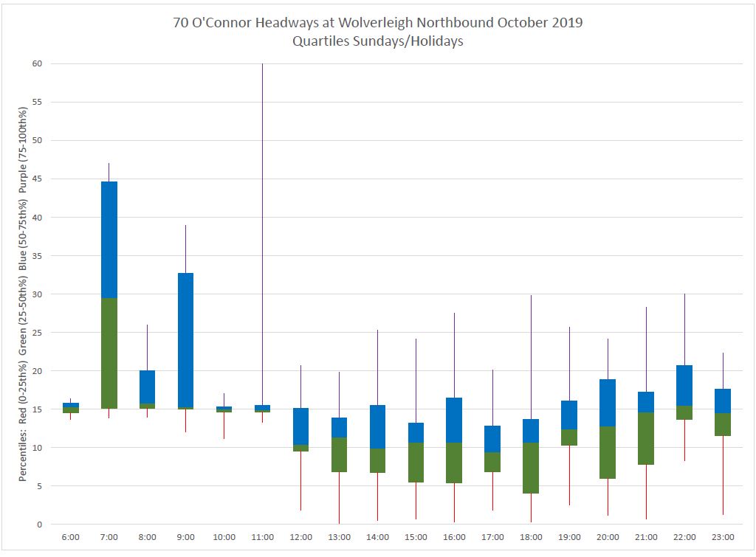Select the subtitle 'Quartiles Sundays/Holidays'
The height and width of the screenshot is (557, 756).
pos(377,41)
